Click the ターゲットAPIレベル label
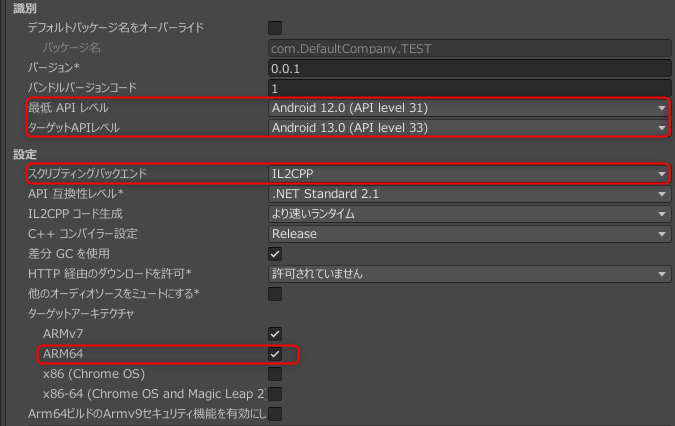Image resolution: width=675 pixels, height=426 pixels. pyautogui.click(x=74, y=128)
